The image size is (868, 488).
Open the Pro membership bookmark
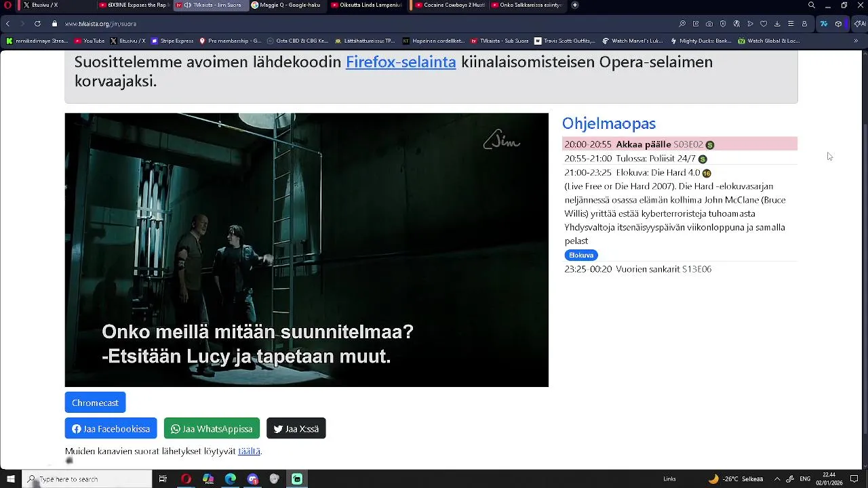(231, 41)
